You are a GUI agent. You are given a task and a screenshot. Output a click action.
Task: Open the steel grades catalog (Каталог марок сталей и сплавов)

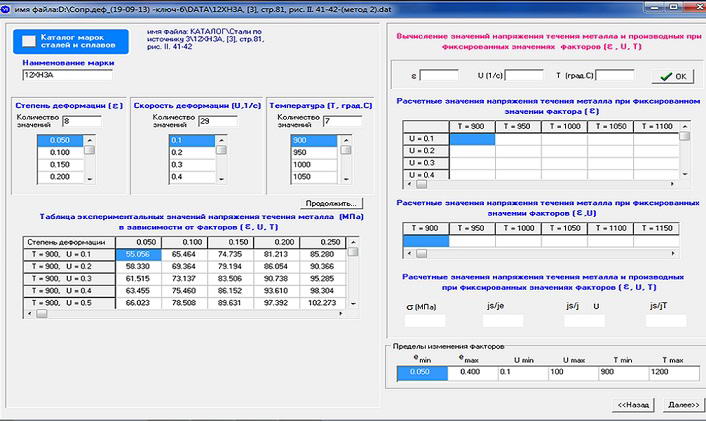(x=71, y=41)
